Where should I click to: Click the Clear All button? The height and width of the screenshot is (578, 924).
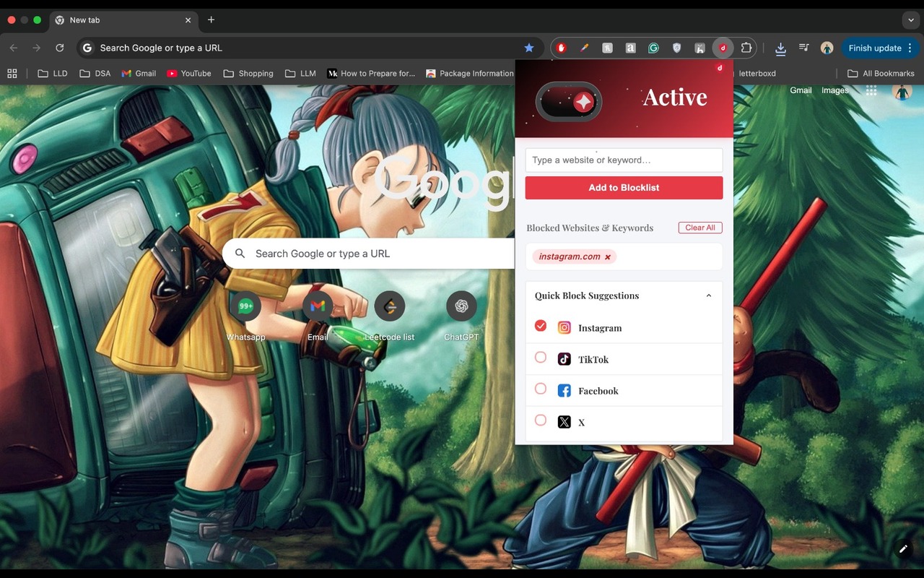700,228
